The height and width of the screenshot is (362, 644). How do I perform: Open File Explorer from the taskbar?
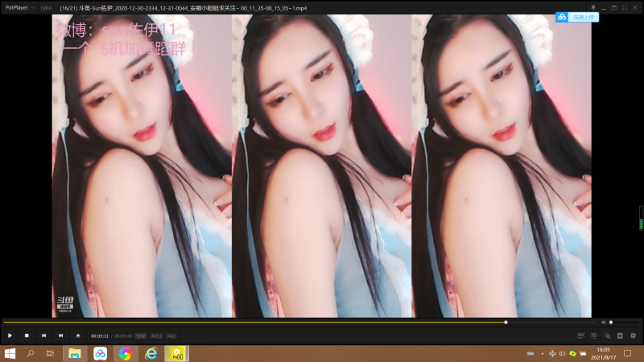click(x=74, y=353)
